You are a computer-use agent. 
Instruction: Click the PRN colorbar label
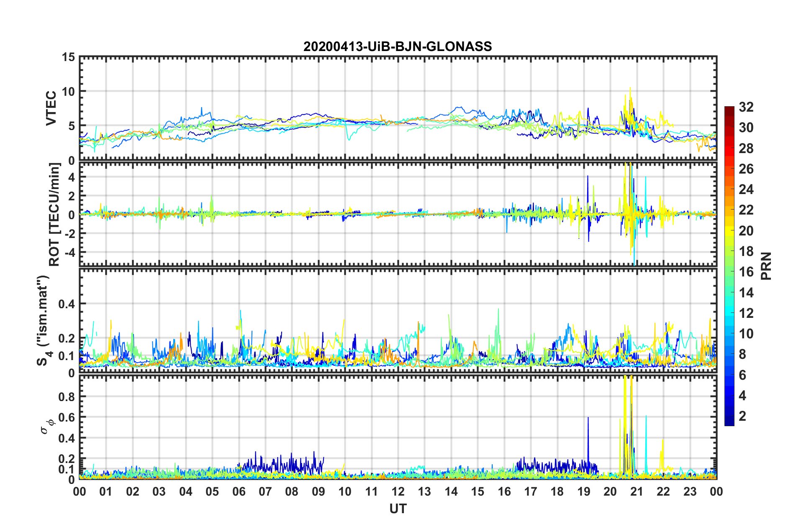tap(766, 266)
